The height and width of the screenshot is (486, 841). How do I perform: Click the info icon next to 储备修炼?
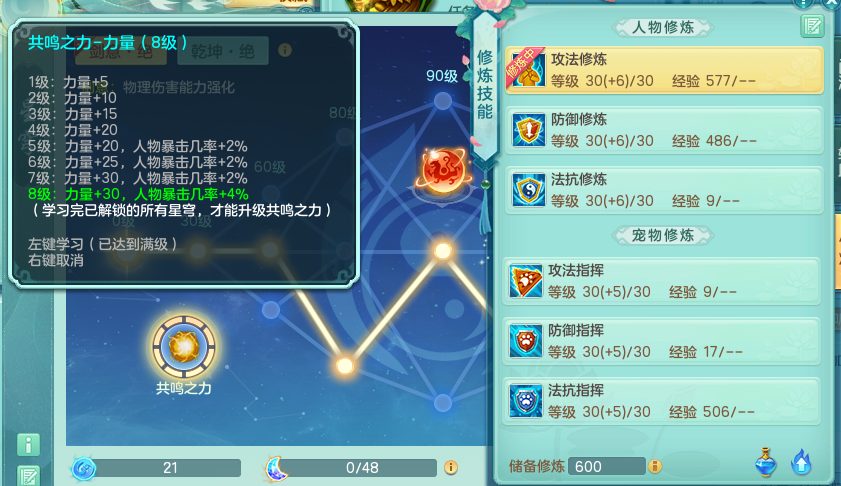[655, 466]
